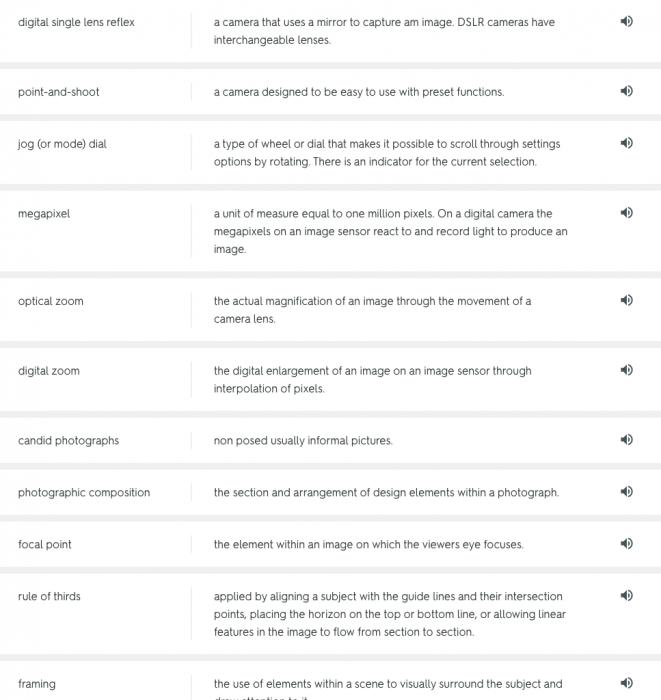Play audio for megapixel term

(x=626, y=214)
